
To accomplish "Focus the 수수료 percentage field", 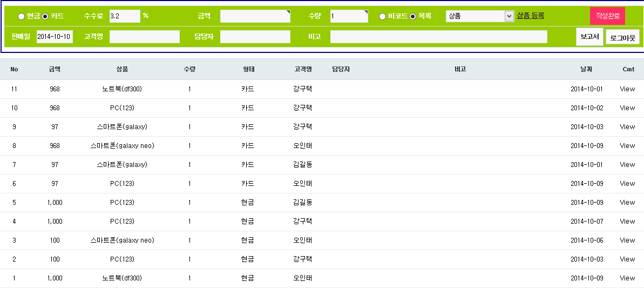I will (124, 16).
